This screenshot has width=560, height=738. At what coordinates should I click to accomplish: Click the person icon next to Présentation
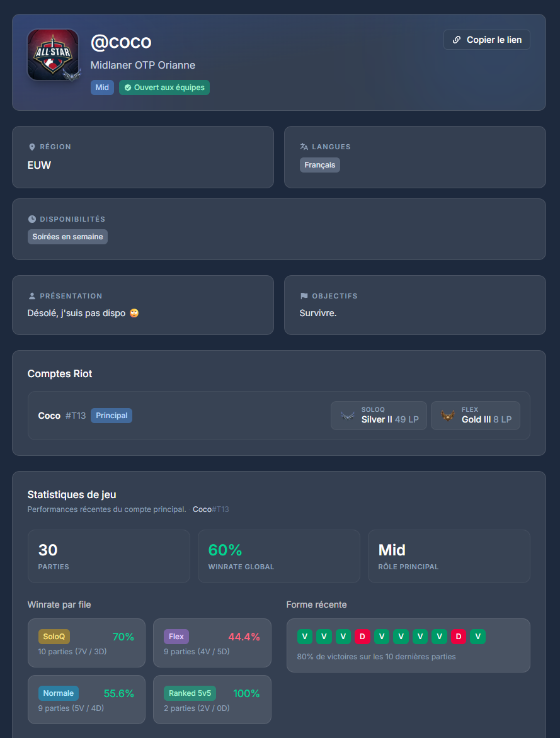tap(32, 296)
